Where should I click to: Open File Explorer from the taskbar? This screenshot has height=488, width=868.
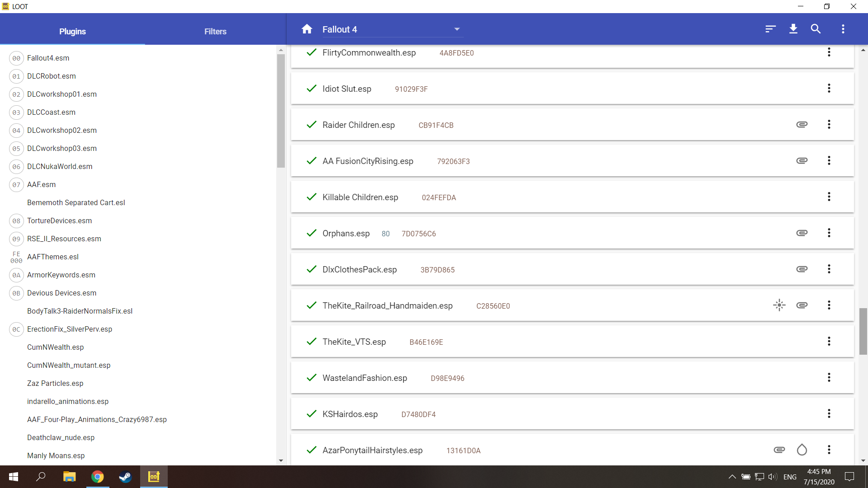(x=69, y=477)
